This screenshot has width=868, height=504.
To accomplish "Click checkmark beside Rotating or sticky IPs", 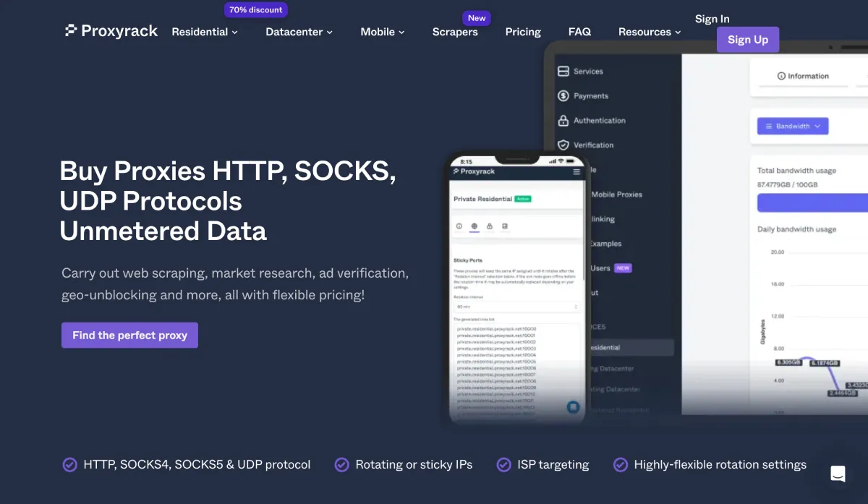I will click(342, 465).
